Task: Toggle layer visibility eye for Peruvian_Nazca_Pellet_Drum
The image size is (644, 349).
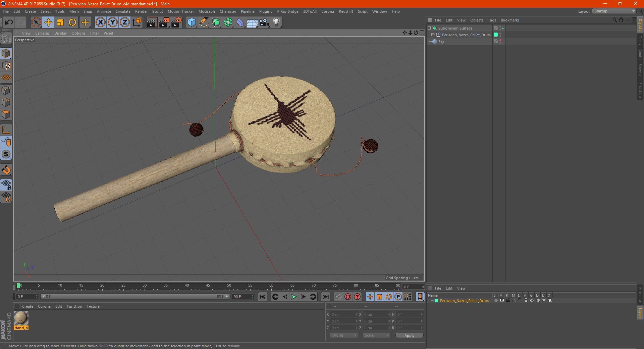Action: coord(502,301)
